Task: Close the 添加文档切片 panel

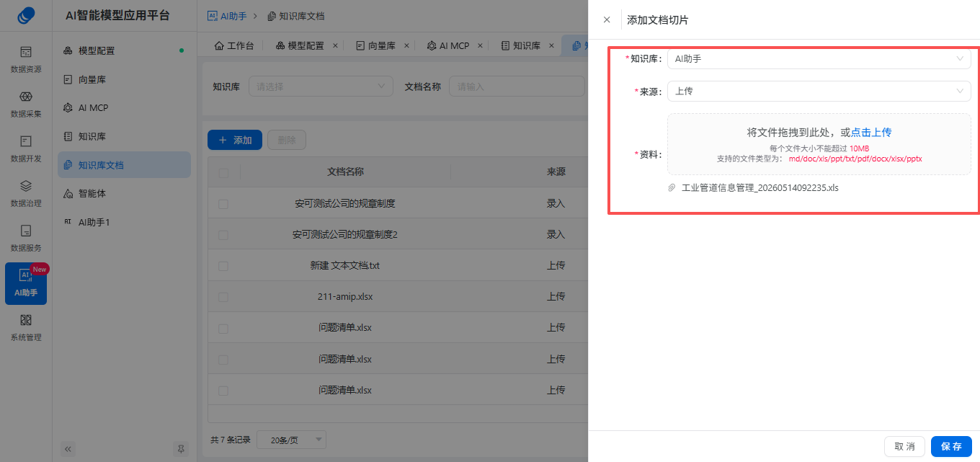Action: point(607,20)
